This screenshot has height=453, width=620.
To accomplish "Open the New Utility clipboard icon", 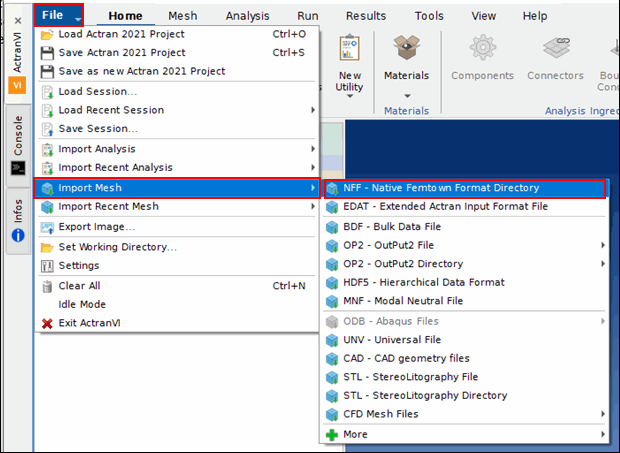I will tap(350, 48).
